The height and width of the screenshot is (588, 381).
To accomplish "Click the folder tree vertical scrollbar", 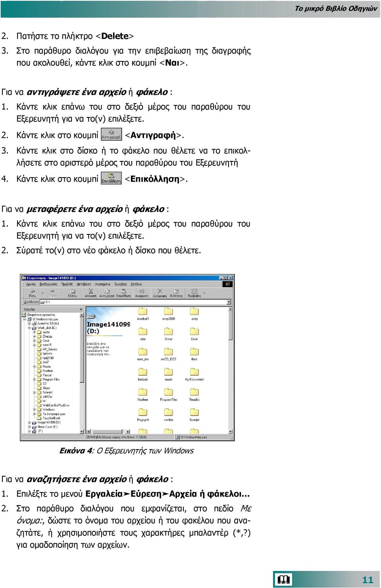I will [x=82, y=373].
